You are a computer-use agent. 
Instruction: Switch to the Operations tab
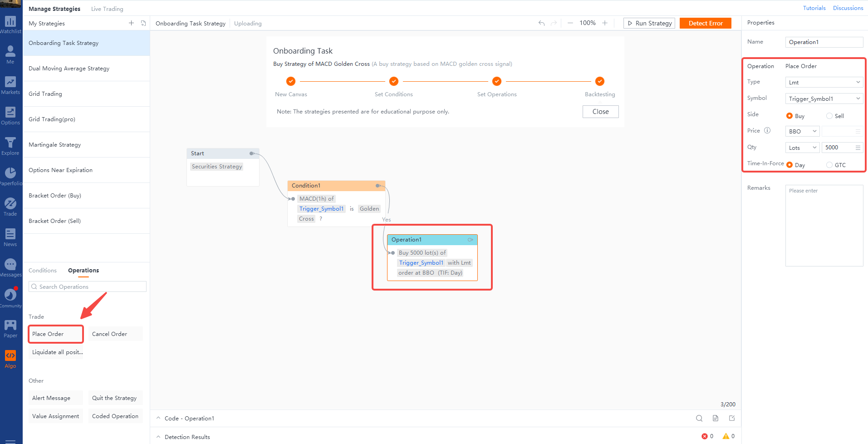click(83, 270)
